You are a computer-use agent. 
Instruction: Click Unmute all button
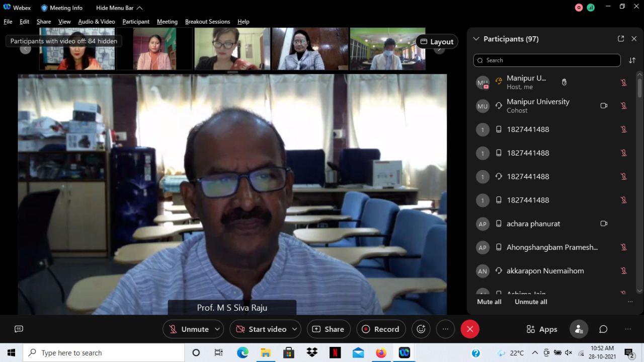(531, 302)
